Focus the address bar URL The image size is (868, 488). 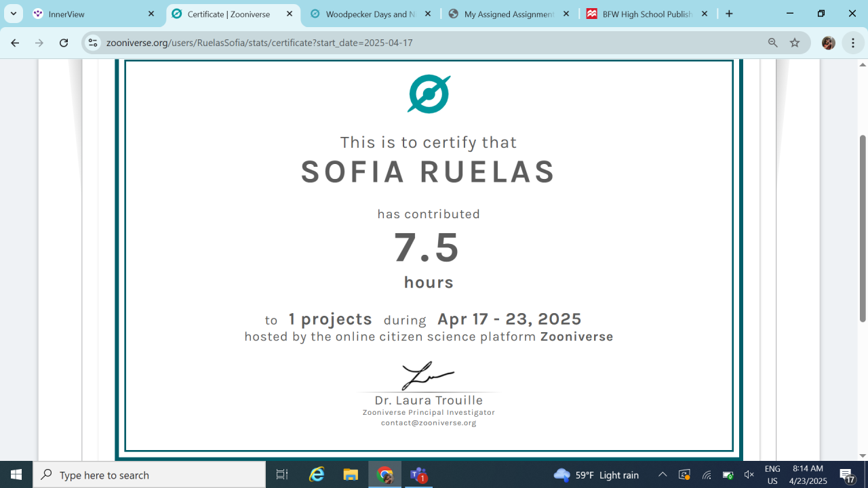click(260, 43)
